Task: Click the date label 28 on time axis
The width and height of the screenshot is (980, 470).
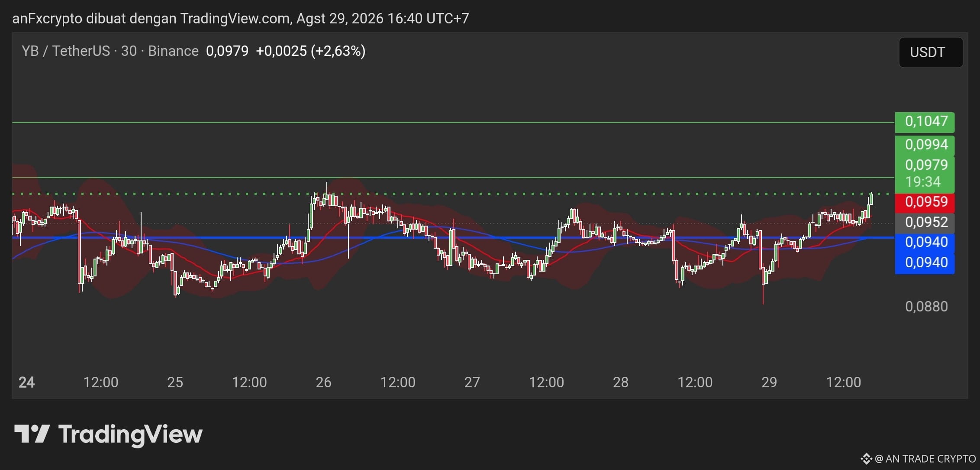Action: coord(620,382)
